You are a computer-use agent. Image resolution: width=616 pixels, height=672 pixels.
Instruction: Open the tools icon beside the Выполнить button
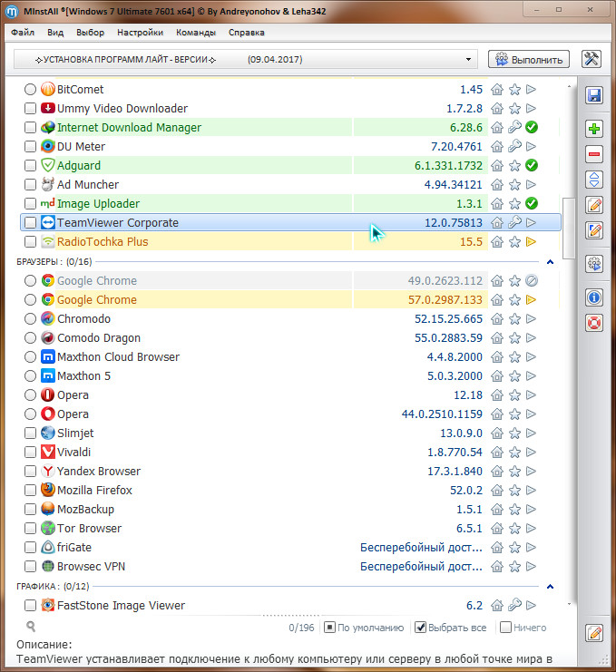coord(592,59)
